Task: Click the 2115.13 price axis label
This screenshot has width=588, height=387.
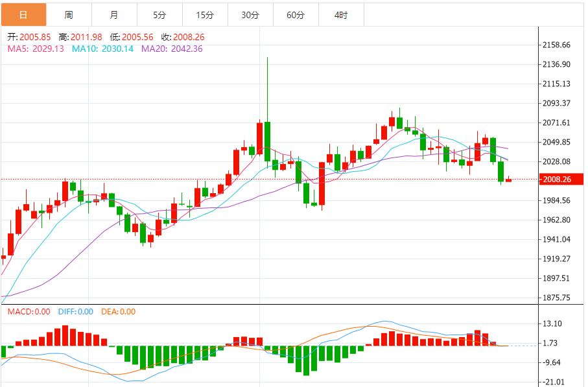Action: pyautogui.click(x=556, y=84)
